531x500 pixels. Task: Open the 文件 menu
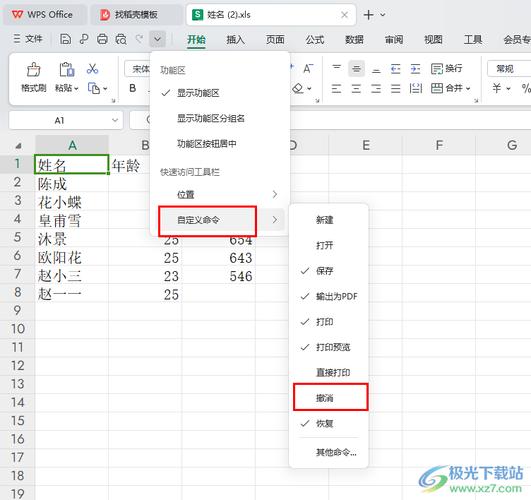tap(28, 39)
